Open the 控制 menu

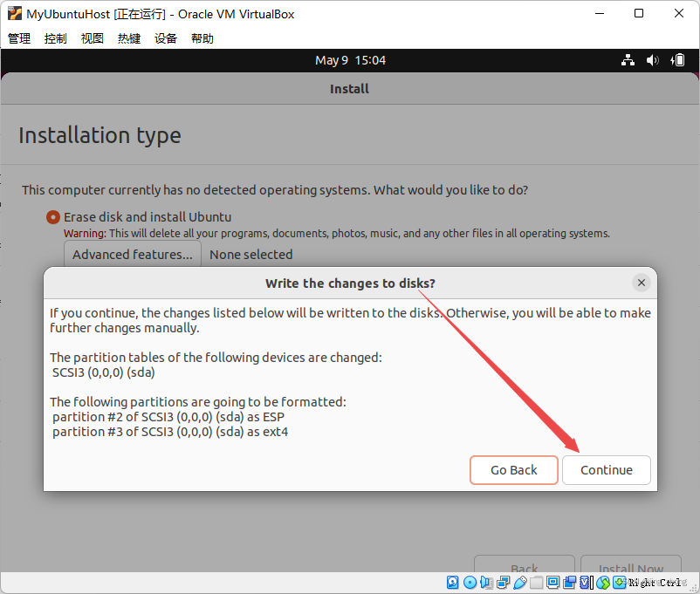(56, 39)
